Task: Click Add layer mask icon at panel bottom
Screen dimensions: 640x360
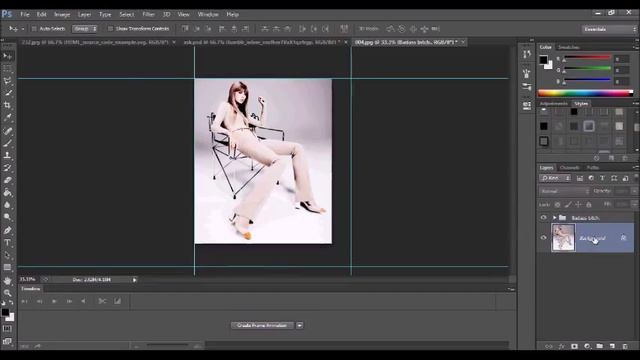Action: (574, 346)
